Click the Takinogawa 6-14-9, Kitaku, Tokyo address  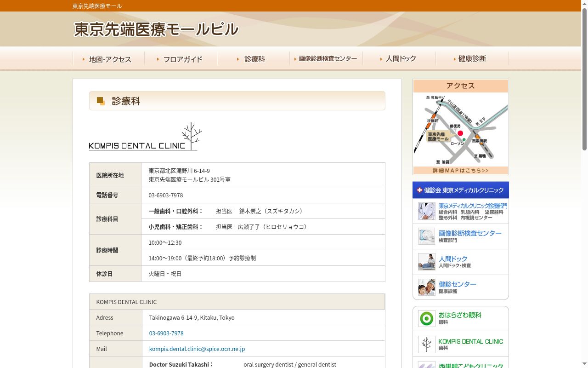pos(192,317)
